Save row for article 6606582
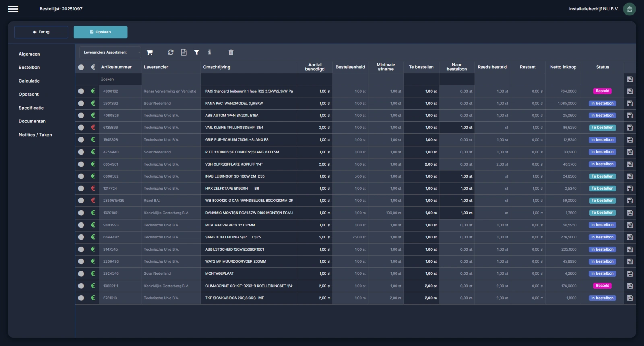The image size is (644, 346). point(630,176)
